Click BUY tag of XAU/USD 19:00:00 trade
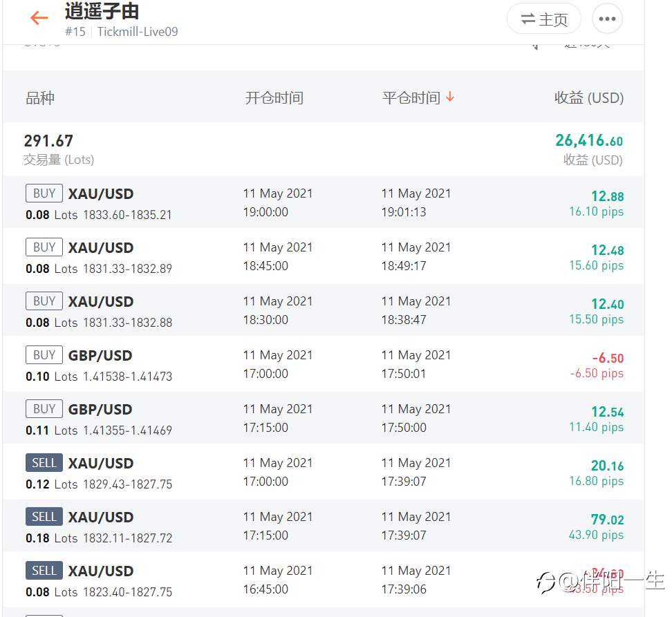The width and height of the screenshot is (672, 617). click(x=44, y=193)
